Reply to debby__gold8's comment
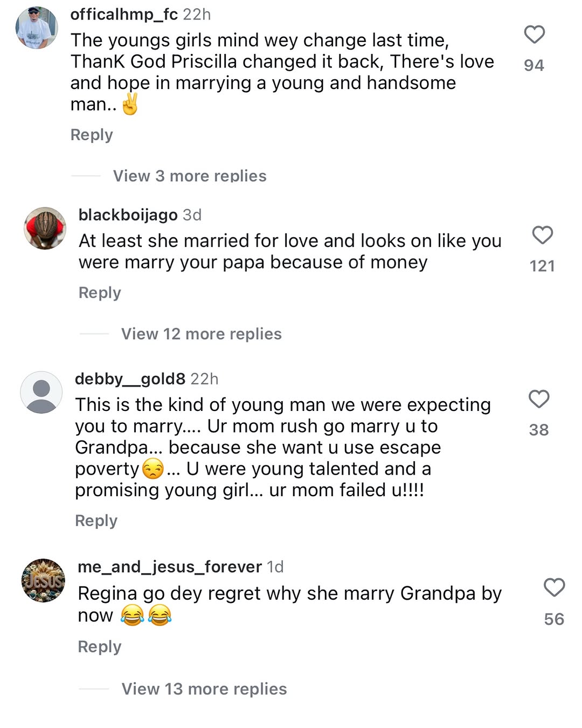The height and width of the screenshot is (728, 582). [x=96, y=521]
